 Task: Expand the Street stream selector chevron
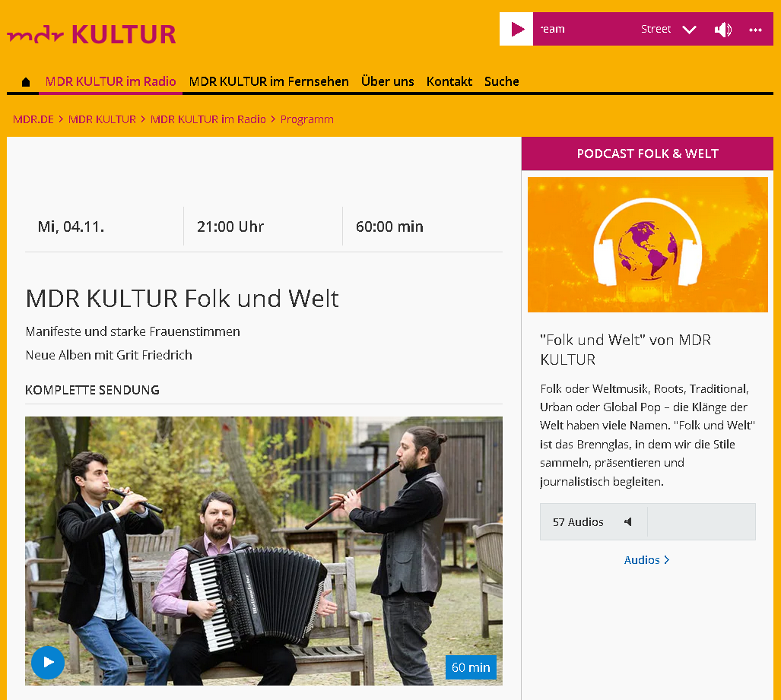pyautogui.click(x=689, y=30)
